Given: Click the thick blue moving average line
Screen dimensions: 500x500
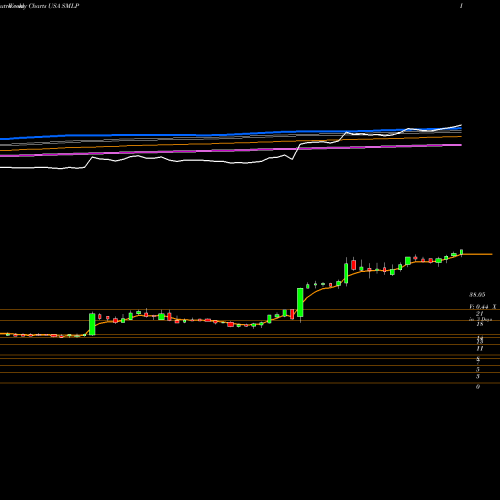Looking at the screenshot, I should click(231, 134).
